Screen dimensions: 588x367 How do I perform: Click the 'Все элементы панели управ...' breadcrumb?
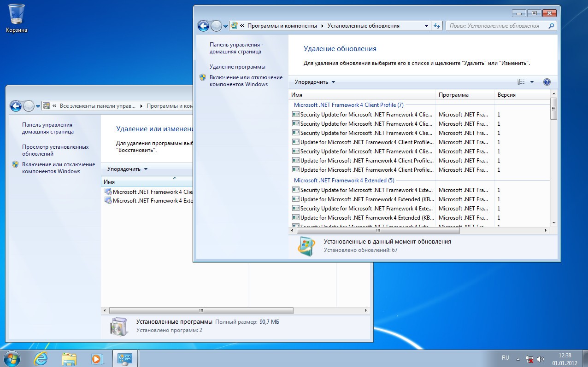pos(98,106)
